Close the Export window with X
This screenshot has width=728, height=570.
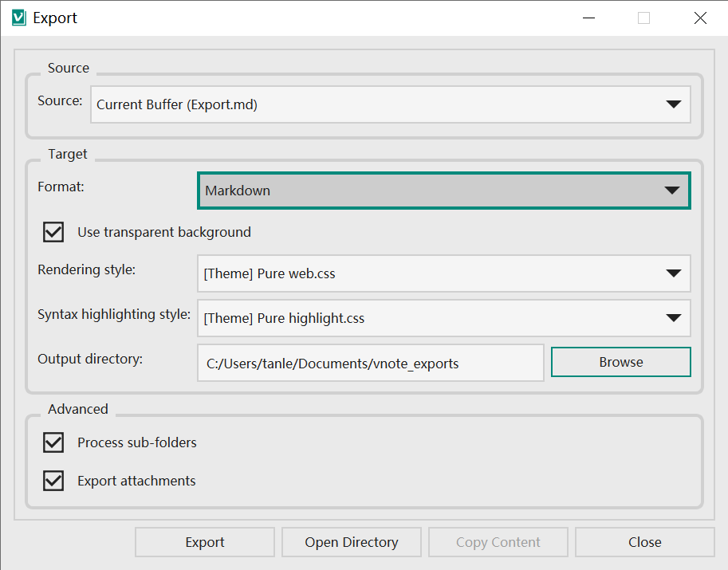coord(700,18)
